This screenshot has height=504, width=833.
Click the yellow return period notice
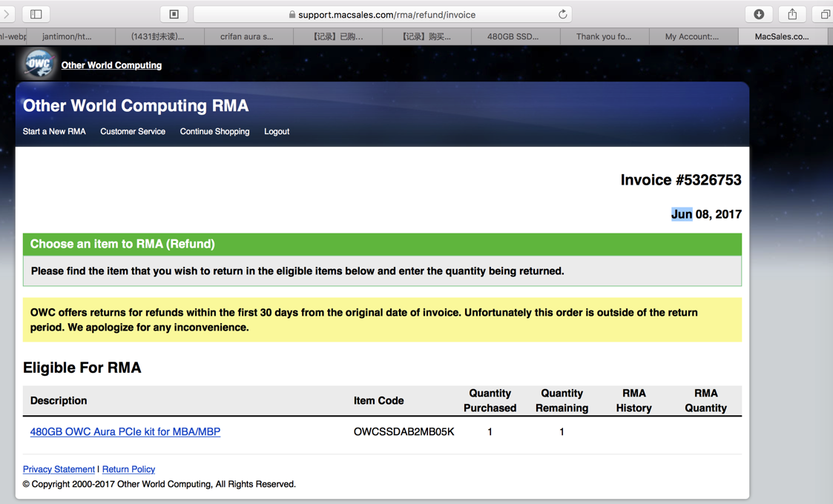[x=383, y=319]
